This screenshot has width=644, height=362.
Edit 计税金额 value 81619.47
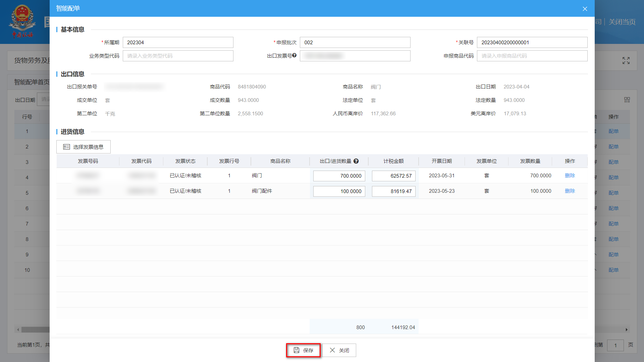(x=393, y=191)
